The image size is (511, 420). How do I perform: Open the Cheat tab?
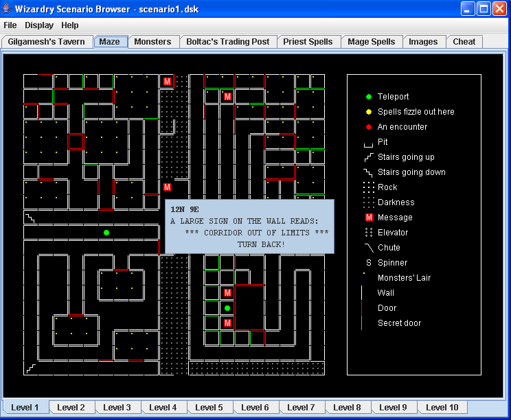coord(464,42)
